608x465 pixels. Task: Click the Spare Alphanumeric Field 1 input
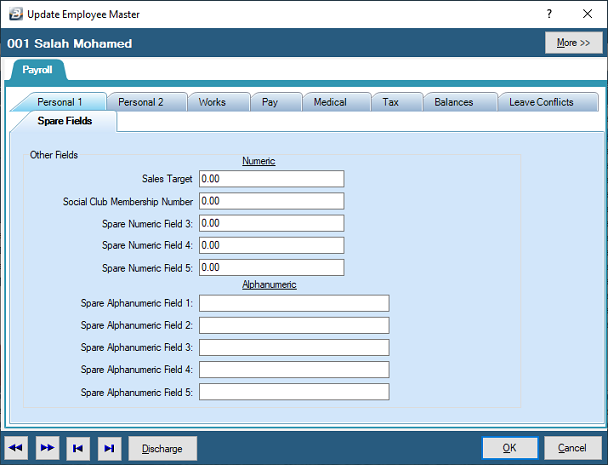coord(294,303)
